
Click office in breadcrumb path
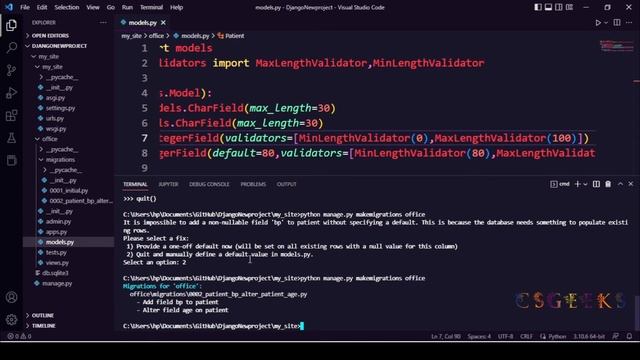coord(156,36)
